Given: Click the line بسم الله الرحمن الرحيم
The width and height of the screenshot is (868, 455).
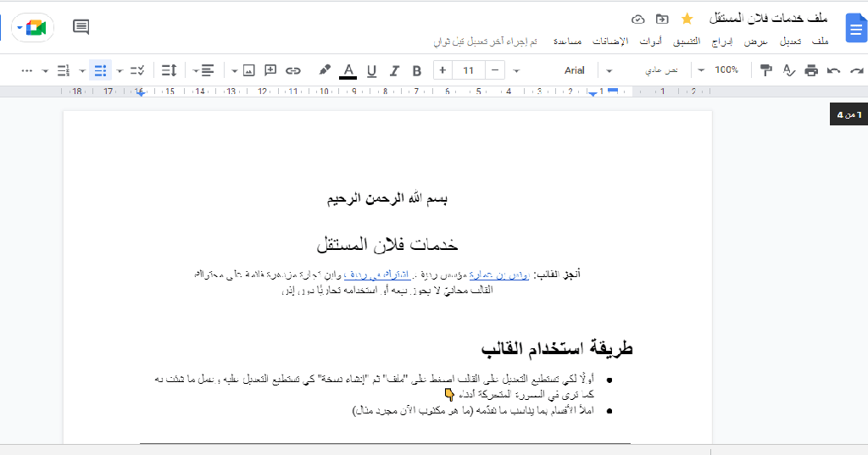Looking at the screenshot, I should pyautogui.click(x=387, y=199).
